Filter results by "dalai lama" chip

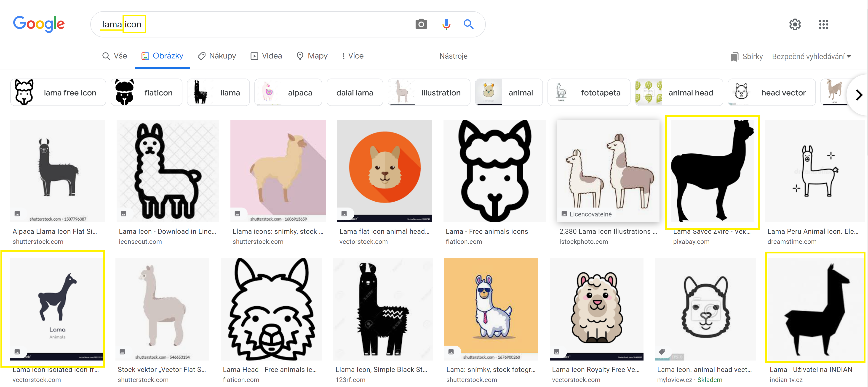coord(355,92)
